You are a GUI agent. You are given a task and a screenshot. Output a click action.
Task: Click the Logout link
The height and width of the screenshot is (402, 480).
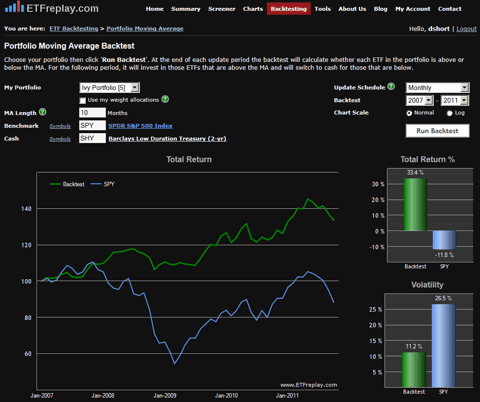click(466, 29)
